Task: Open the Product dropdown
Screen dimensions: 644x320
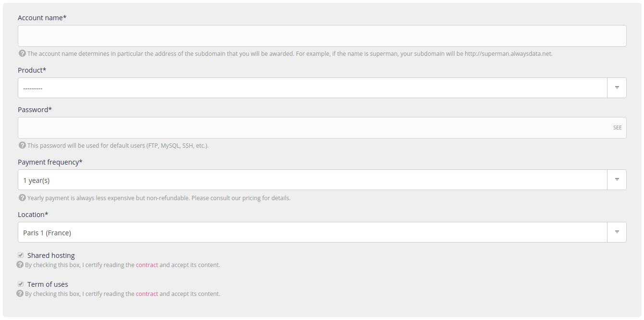Action: coord(312,88)
